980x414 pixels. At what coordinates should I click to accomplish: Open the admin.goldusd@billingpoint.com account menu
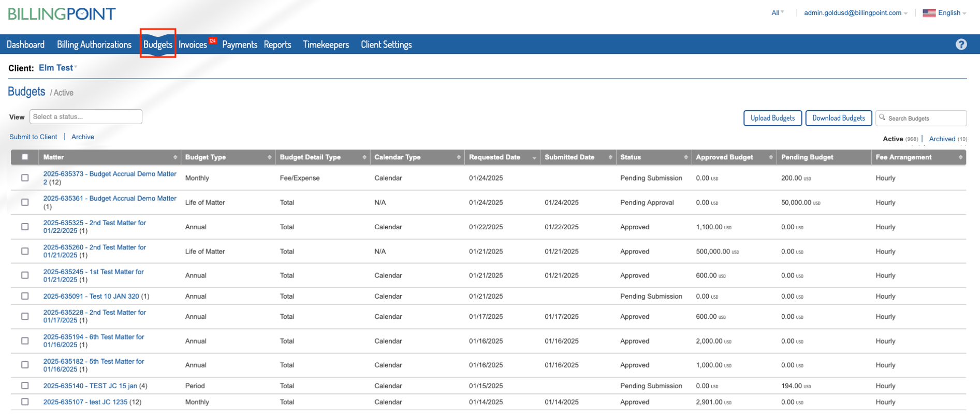[855, 13]
